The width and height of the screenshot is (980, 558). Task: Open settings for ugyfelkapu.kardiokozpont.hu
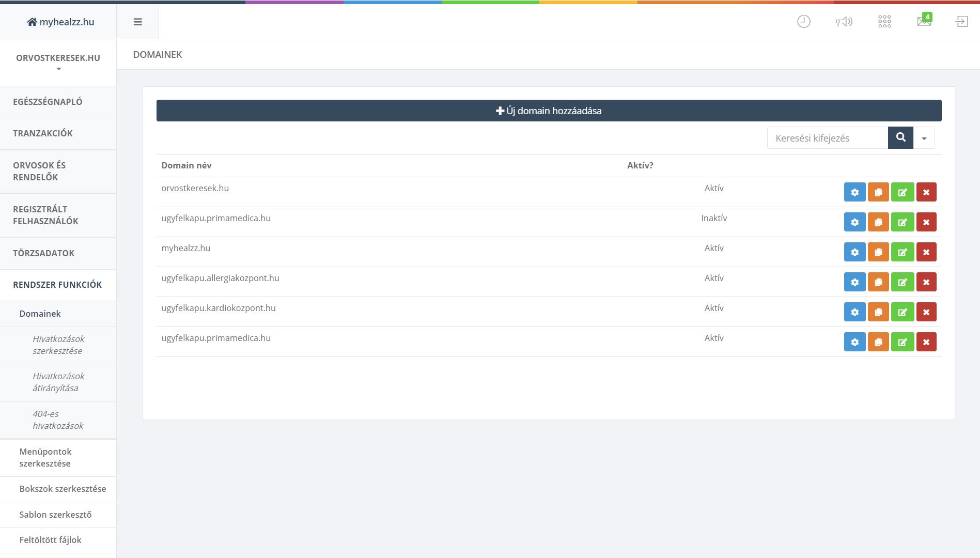(854, 312)
